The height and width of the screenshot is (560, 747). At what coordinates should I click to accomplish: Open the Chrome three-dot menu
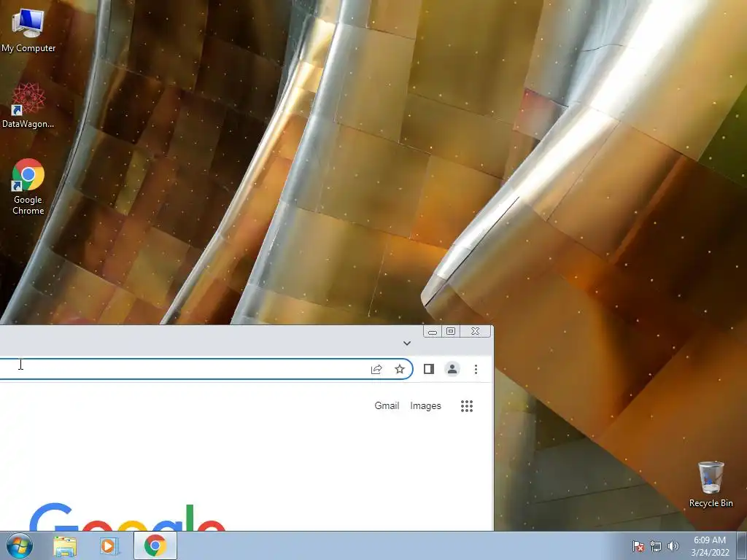pos(476,369)
